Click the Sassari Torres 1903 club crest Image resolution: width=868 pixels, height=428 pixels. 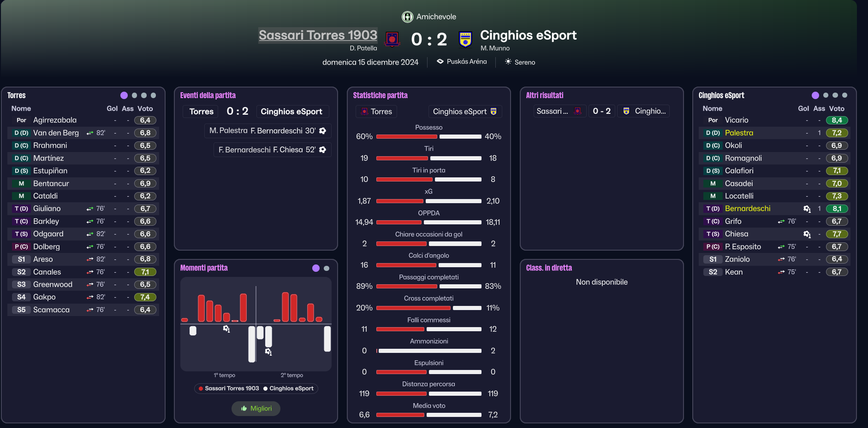coord(392,39)
